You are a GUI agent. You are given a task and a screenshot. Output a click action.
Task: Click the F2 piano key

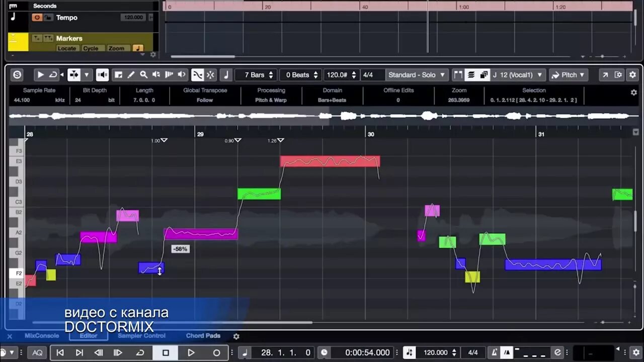tap(16, 274)
